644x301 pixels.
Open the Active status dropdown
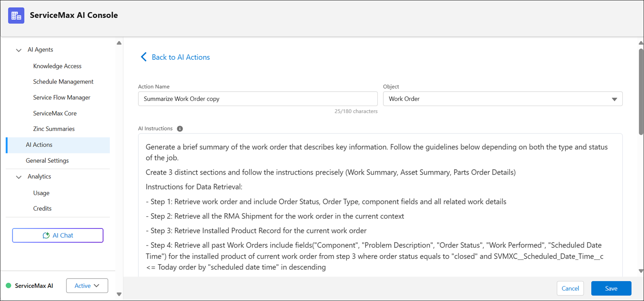point(87,286)
